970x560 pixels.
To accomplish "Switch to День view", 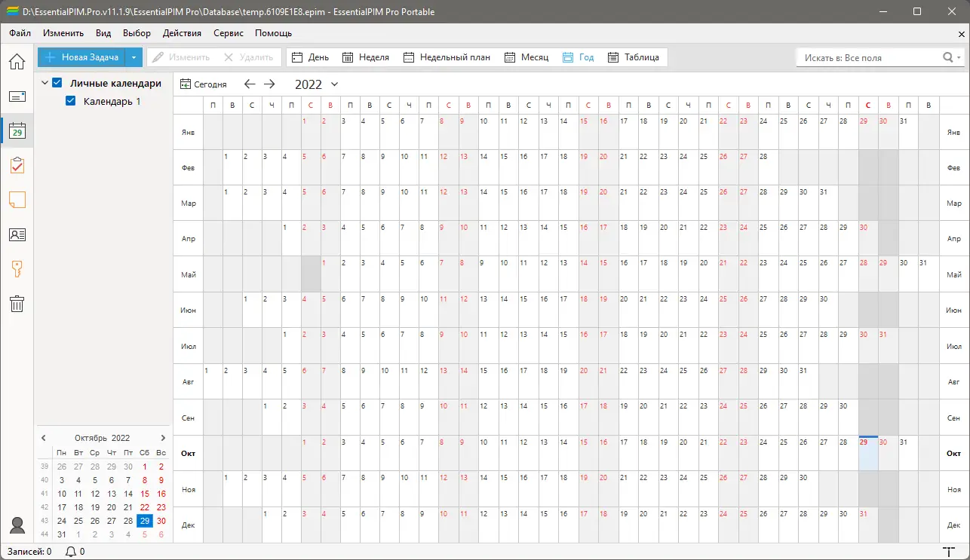I will [x=310, y=57].
